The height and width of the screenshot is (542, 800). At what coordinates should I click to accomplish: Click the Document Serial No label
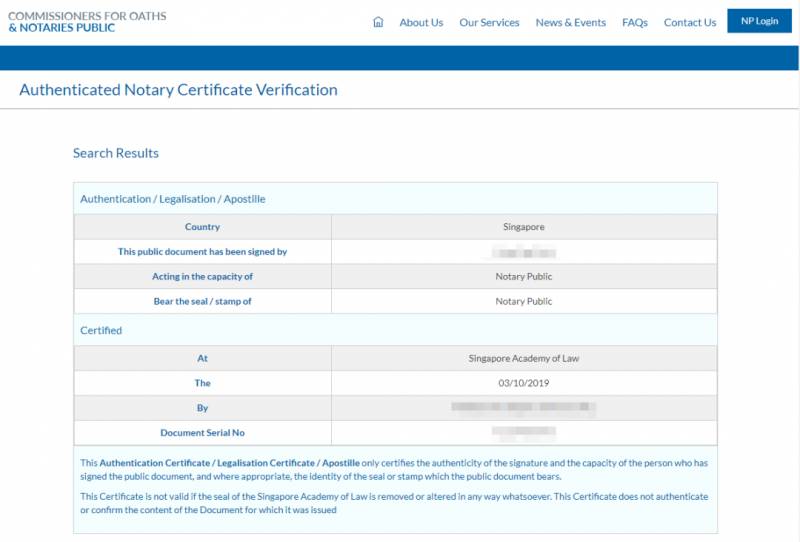coord(202,433)
